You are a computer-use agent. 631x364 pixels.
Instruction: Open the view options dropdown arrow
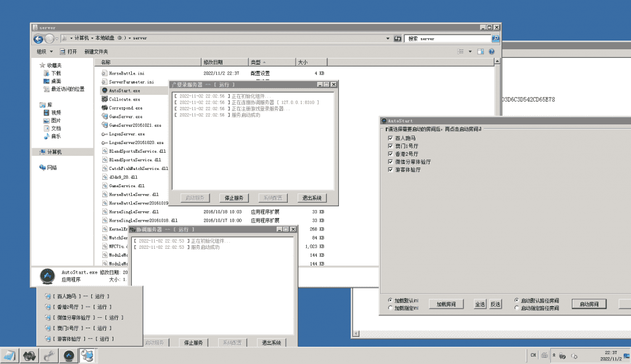click(470, 52)
